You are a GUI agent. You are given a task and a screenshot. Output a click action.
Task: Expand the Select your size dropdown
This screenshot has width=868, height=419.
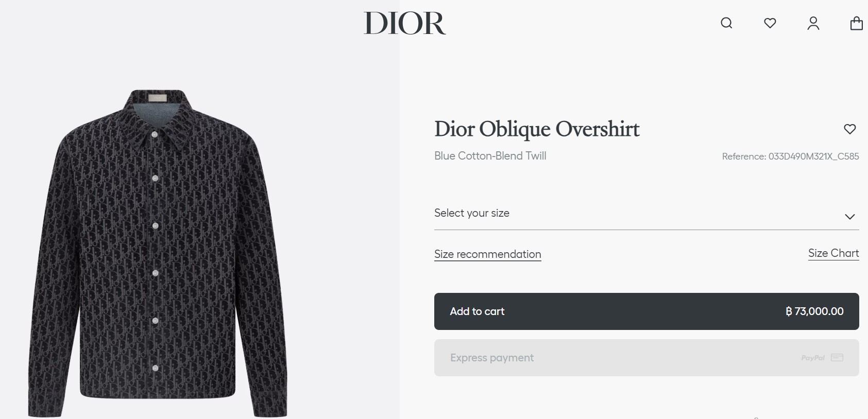pyautogui.click(x=646, y=214)
